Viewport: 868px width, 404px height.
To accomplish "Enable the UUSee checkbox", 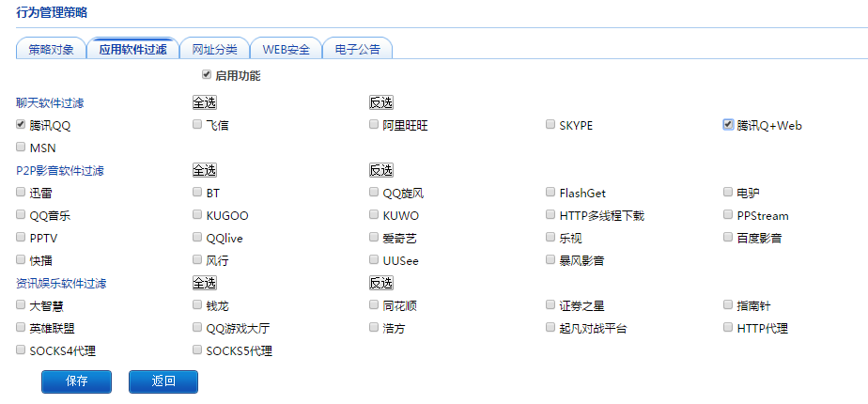I will point(374,259).
